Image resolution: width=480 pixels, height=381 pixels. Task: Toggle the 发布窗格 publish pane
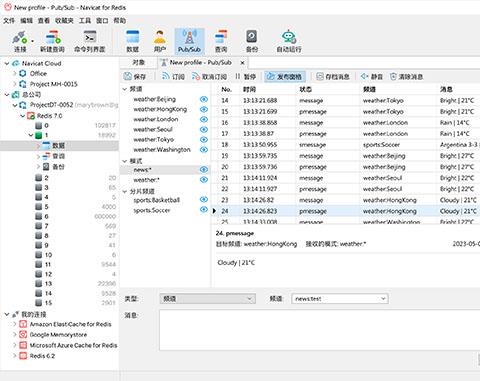(285, 77)
